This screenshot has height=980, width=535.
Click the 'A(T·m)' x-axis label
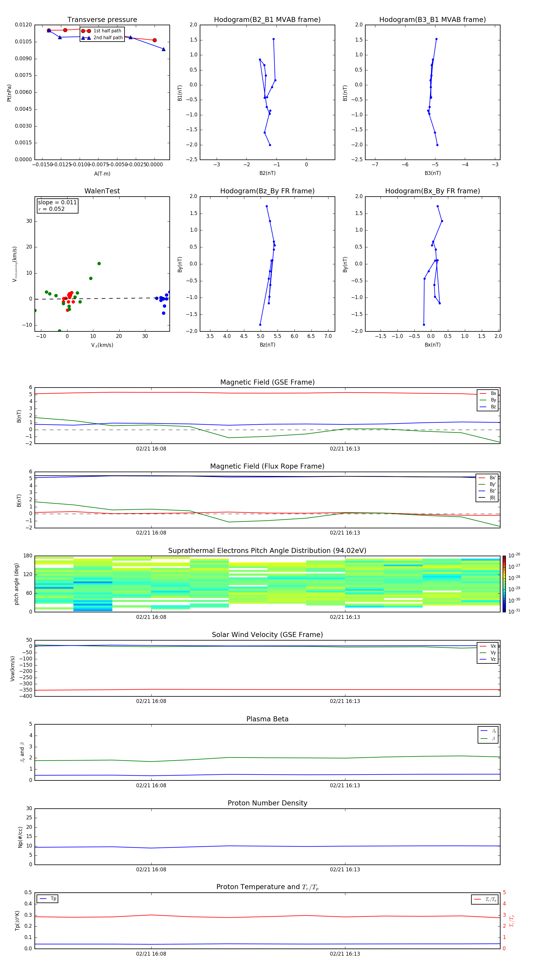coord(102,174)
